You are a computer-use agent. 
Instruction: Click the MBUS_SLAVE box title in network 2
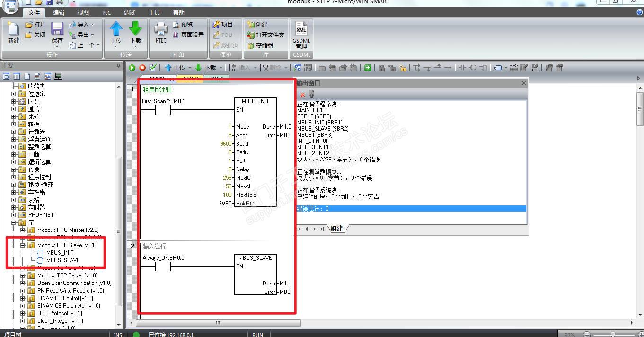(255, 258)
